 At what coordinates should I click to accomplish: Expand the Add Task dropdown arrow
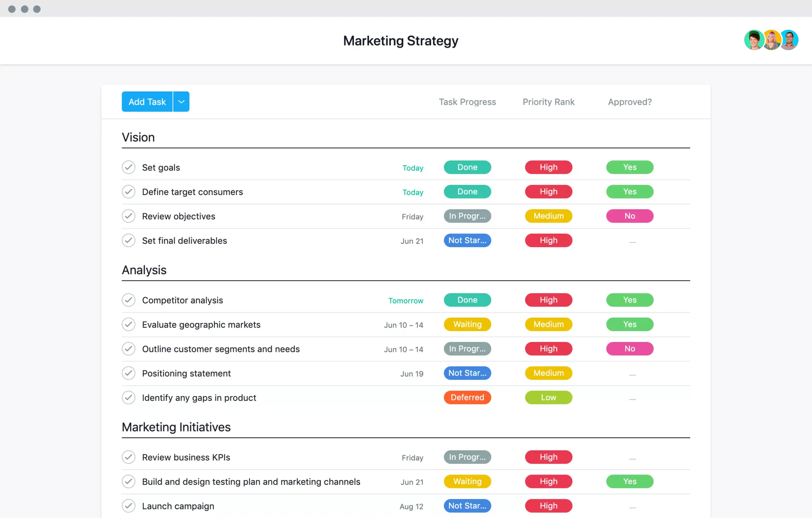[181, 102]
